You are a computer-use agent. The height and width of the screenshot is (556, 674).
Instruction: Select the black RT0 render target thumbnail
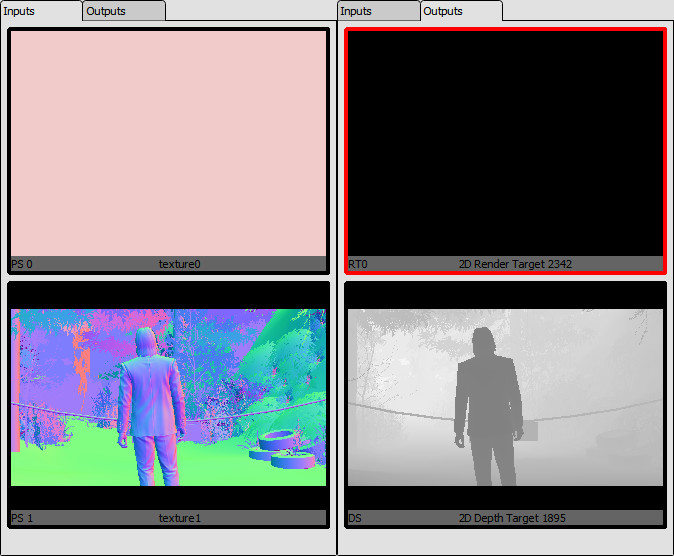[505, 142]
